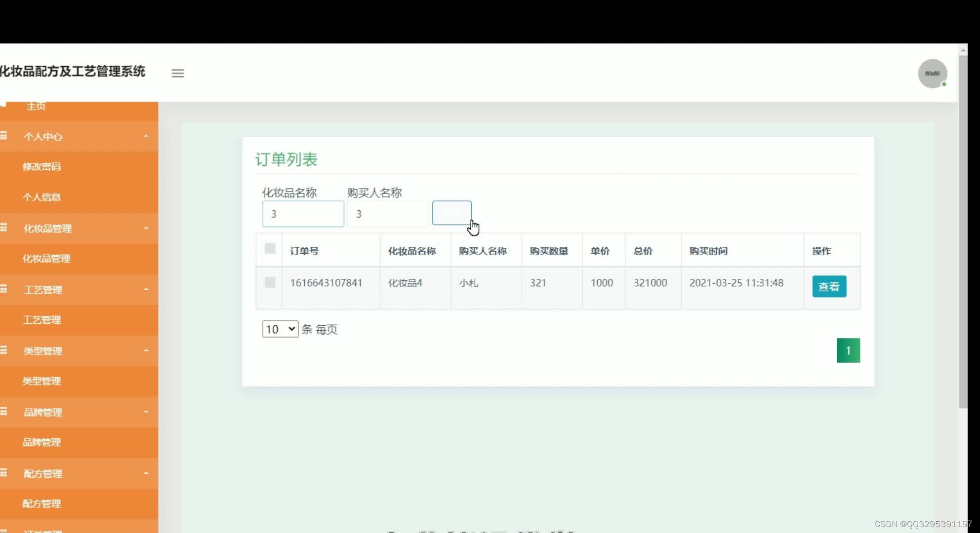Focus the 购买人名称 search field
This screenshot has height=533, width=980.
point(388,214)
